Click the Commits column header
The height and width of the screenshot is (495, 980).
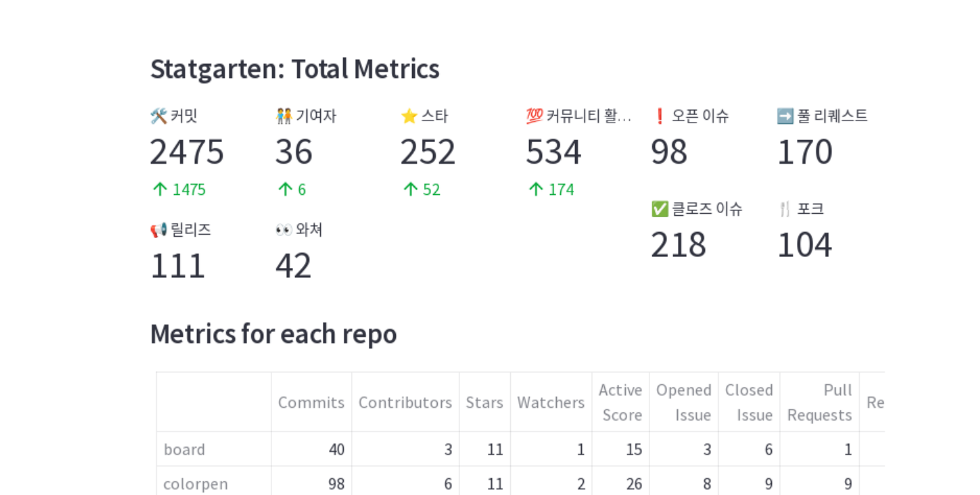pos(311,402)
